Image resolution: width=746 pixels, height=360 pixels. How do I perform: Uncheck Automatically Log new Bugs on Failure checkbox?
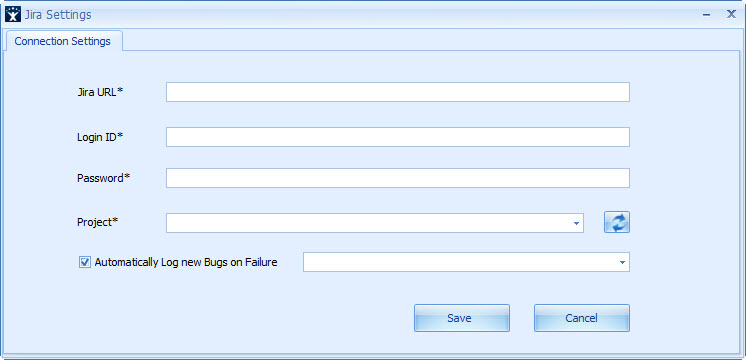(x=85, y=262)
